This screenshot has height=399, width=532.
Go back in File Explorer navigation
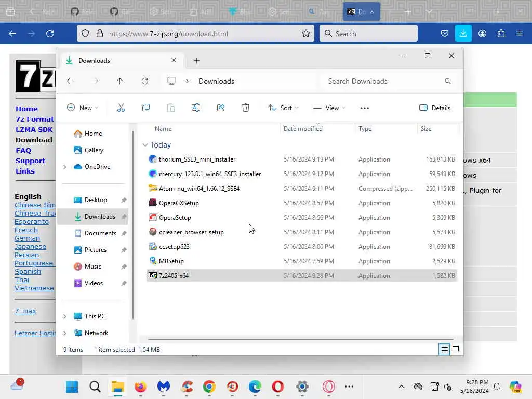point(70,81)
